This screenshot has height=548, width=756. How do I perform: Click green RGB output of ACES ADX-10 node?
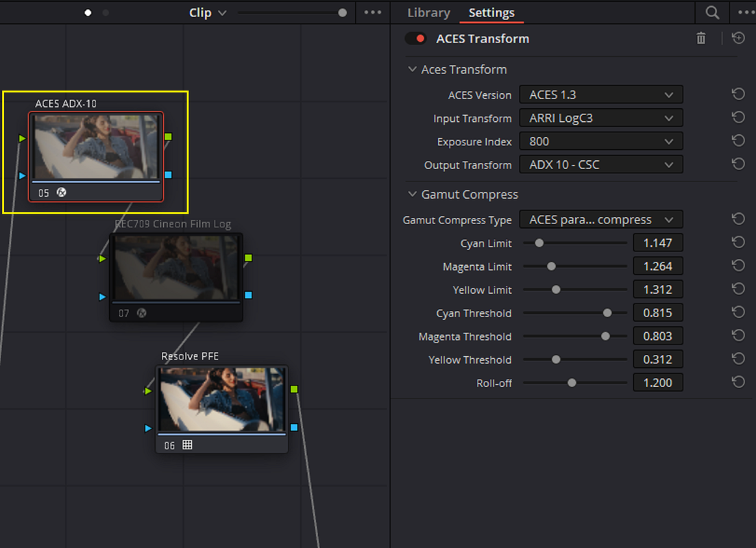tap(168, 137)
